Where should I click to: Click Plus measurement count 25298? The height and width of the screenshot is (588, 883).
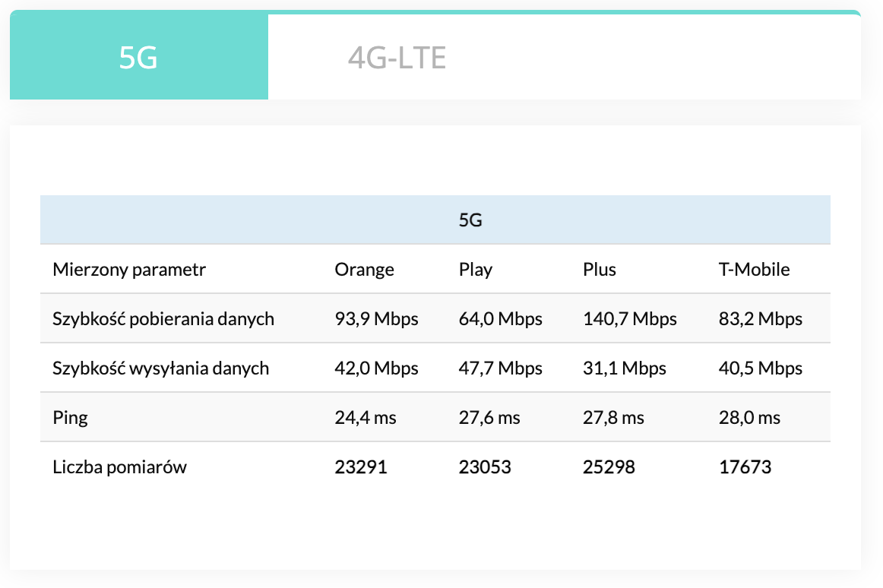click(609, 467)
